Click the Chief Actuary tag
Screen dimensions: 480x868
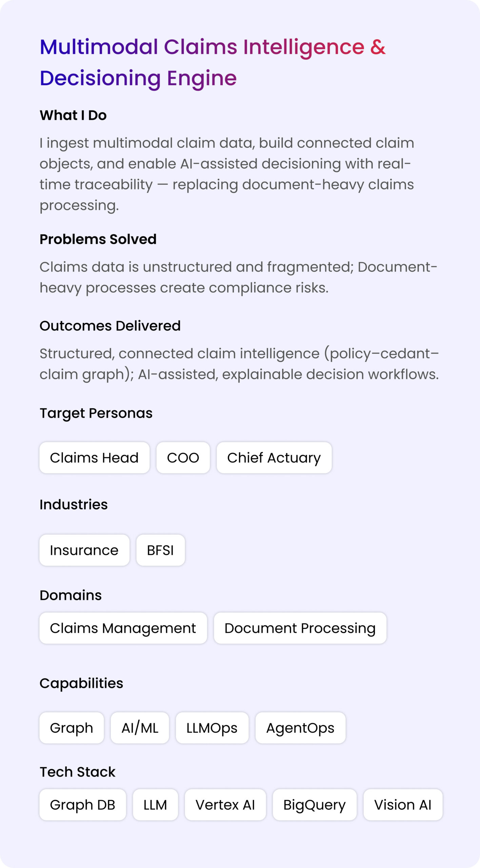coord(274,457)
